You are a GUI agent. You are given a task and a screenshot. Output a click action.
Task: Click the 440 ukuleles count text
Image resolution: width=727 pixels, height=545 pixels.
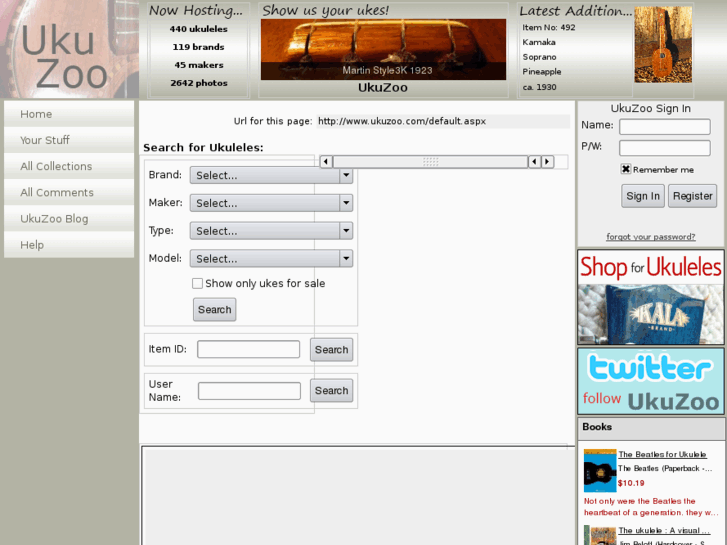click(x=198, y=29)
